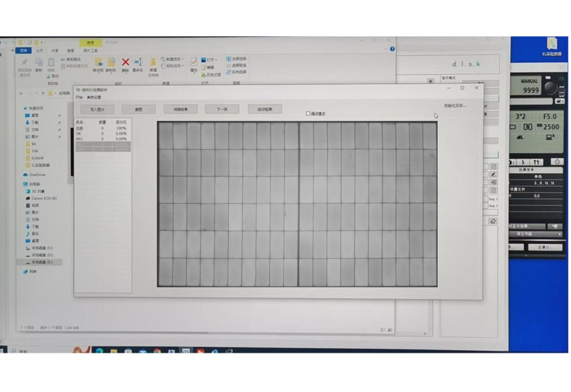Viewport: 571px width, 392px height.
Task: Click 全部选择 select all option
Action: (x=237, y=59)
